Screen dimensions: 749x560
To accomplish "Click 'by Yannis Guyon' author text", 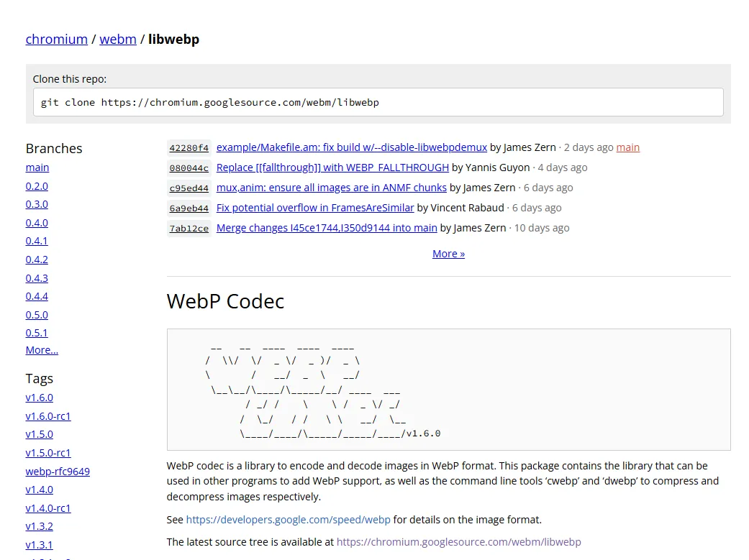I will click(x=491, y=167).
